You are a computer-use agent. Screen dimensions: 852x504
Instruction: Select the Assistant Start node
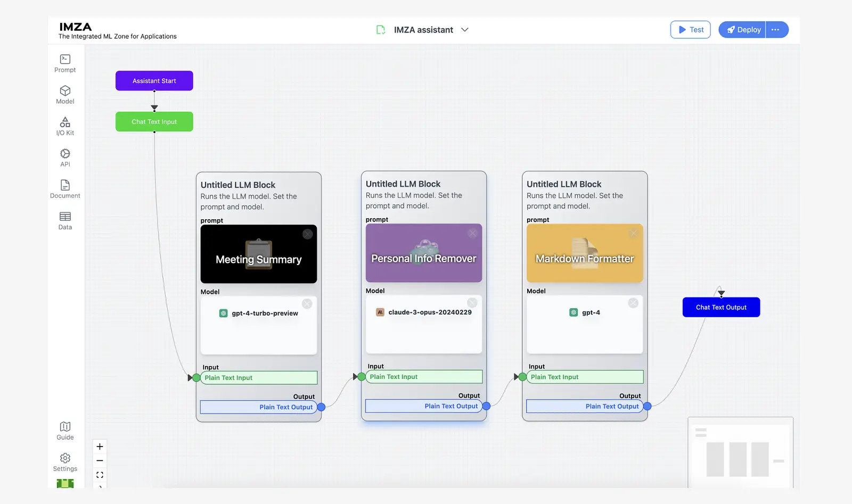click(x=154, y=81)
